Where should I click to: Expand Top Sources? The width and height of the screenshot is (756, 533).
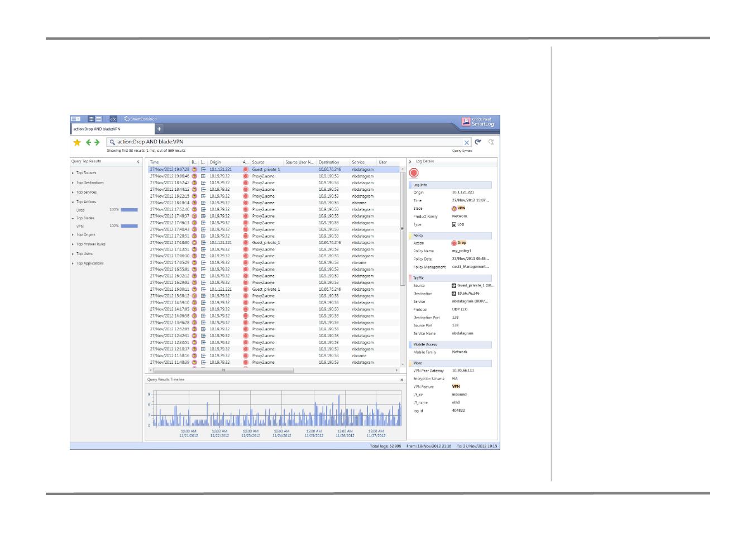tap(73, 173)
